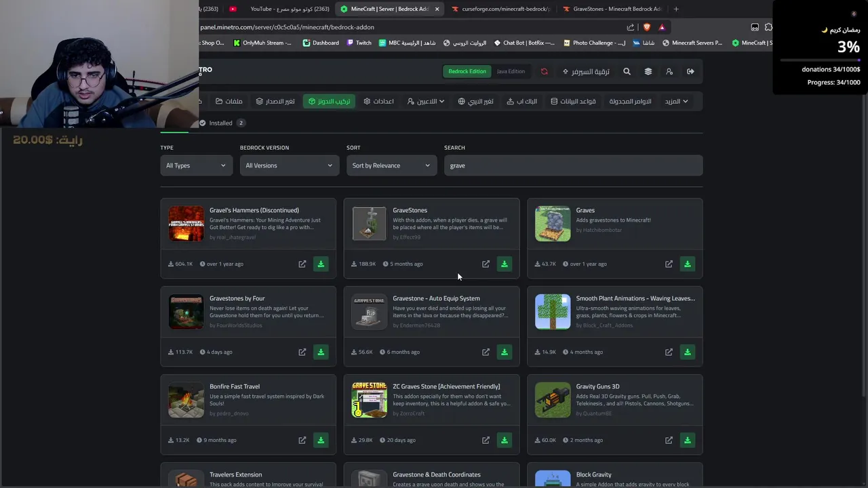Open Gravel's Hammers external link icon
The image size is (868, 488).
pos(302,264)
